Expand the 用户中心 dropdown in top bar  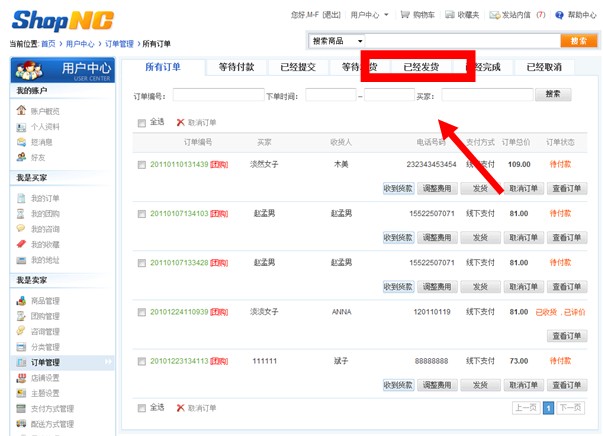pos(386,15)
